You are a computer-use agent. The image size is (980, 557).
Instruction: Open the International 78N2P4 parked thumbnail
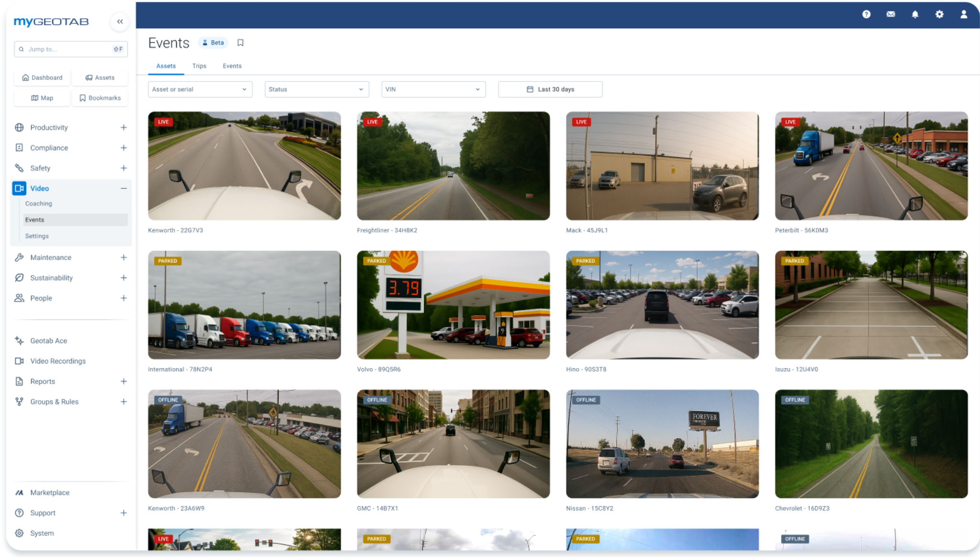coord(245,305)
